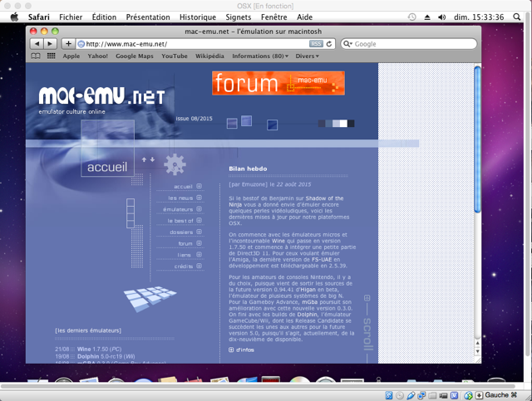Open the Google Maps bookmark

135,56
